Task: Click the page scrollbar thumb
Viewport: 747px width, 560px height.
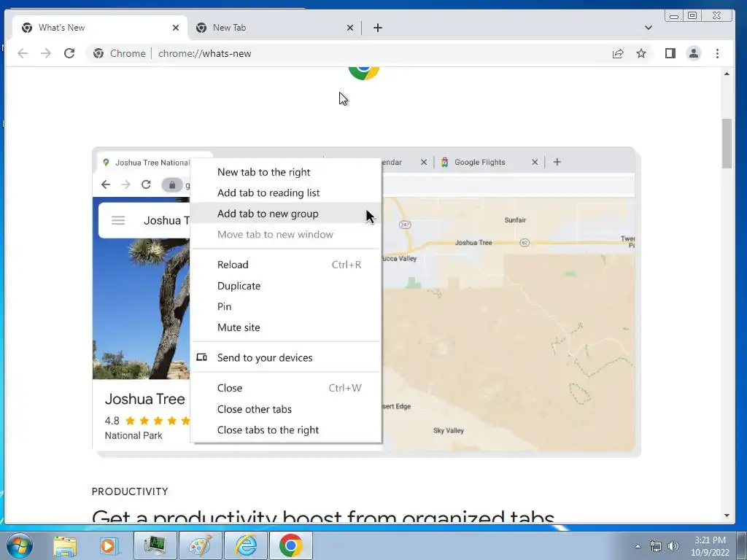Action: pos(727,144)
